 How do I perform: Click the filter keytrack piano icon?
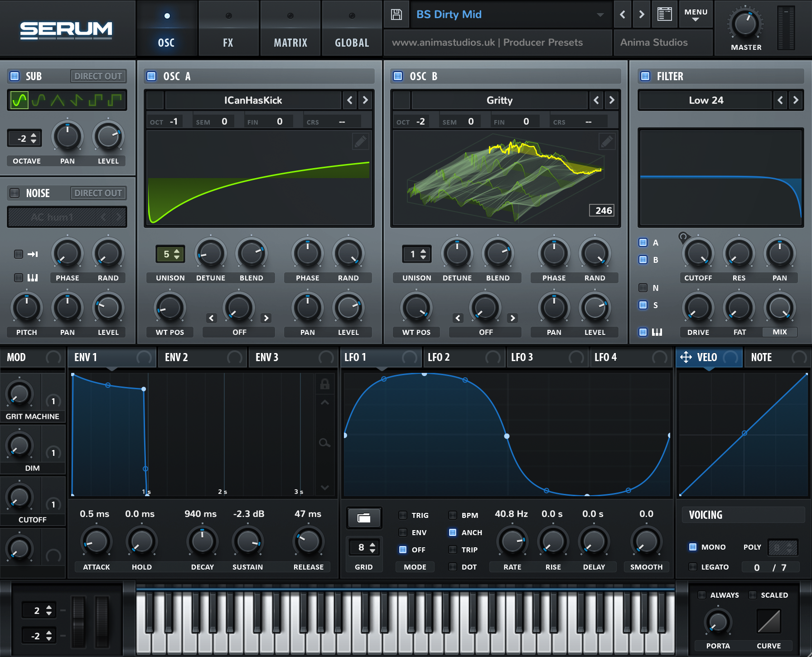657,332
